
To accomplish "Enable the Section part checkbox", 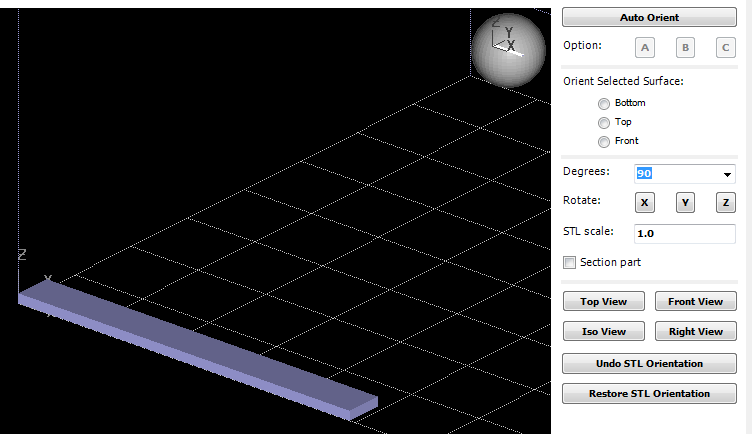I will coord(569,262).
